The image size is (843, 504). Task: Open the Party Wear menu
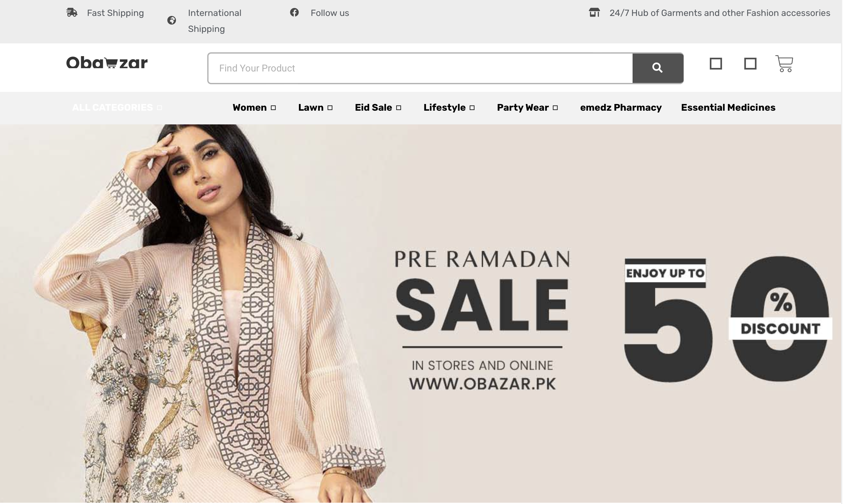(x=527, y=108)
